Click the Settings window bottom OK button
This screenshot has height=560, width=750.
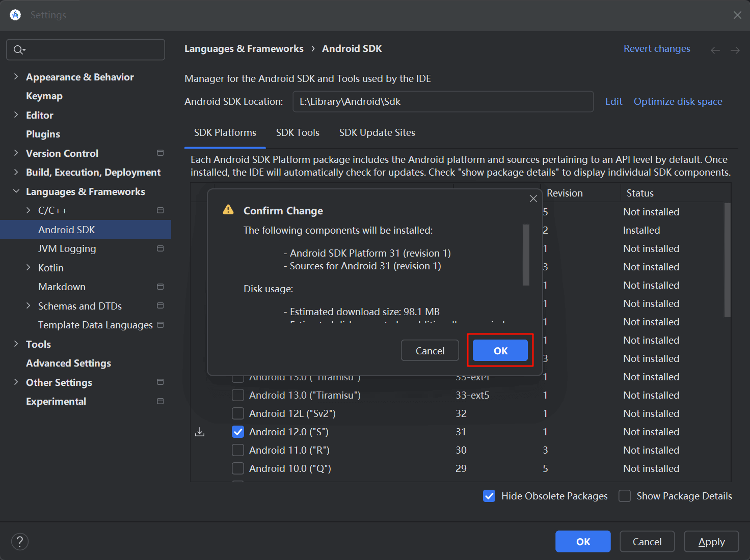(583, 542)
